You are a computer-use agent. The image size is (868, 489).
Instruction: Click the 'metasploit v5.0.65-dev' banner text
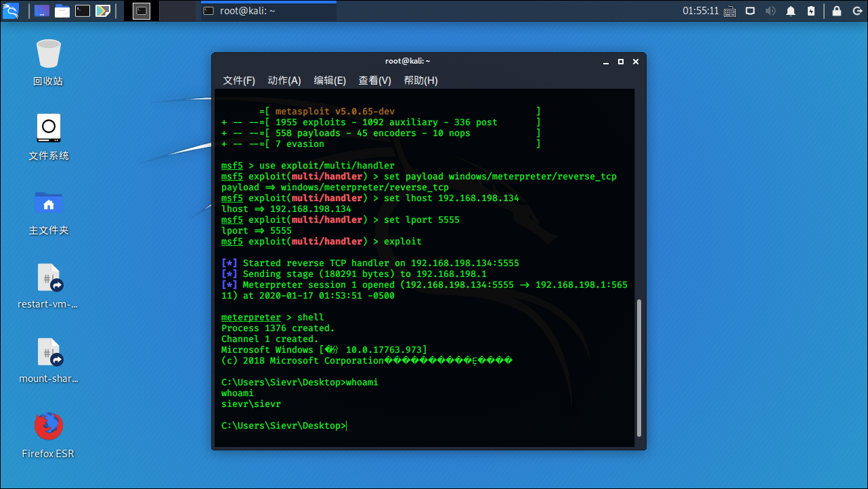coord(335,112)
